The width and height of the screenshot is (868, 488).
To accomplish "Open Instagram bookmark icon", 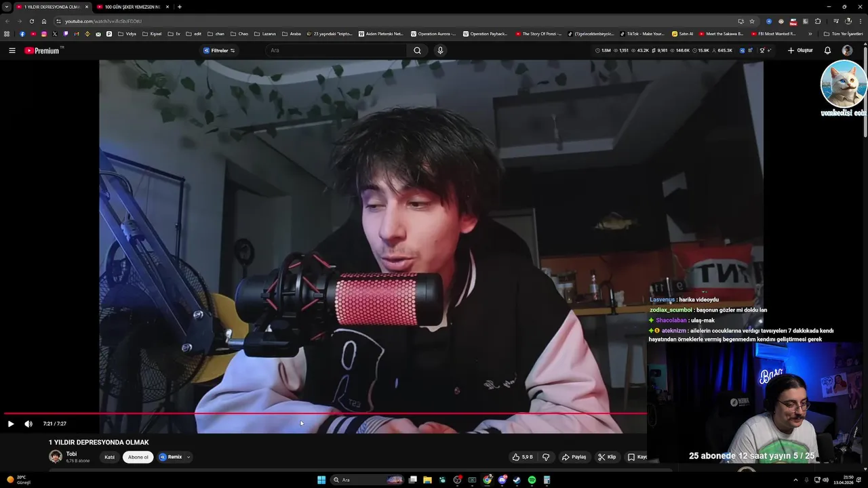I will pyautogui.click(x=44, y=33).
